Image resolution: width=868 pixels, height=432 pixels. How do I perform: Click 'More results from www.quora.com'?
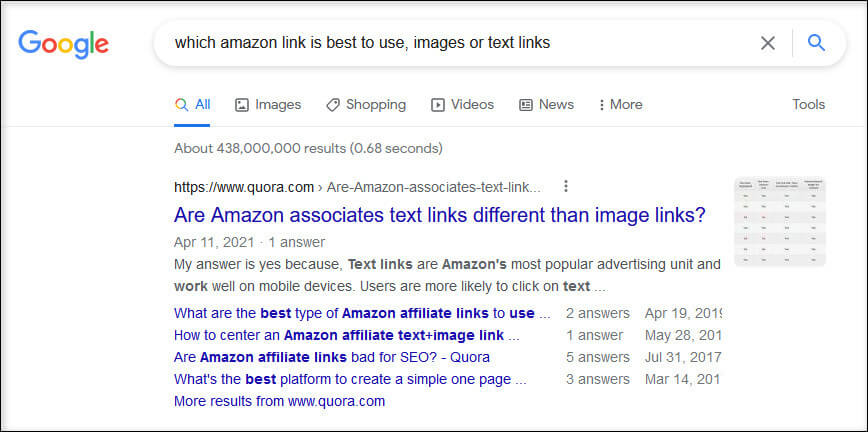coord(279,402)
